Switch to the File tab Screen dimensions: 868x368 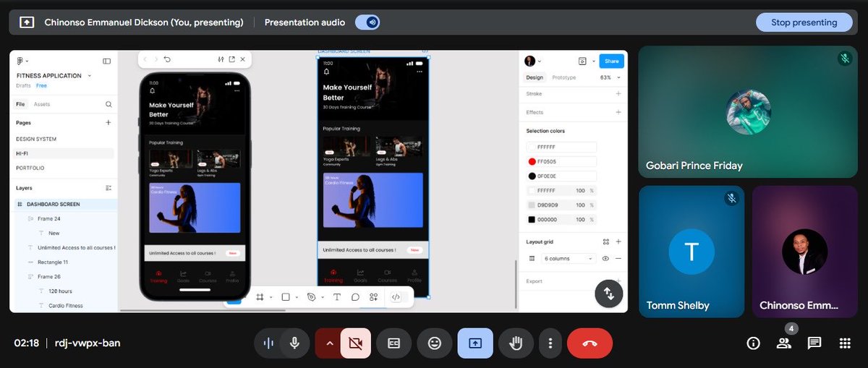point(20,104)
